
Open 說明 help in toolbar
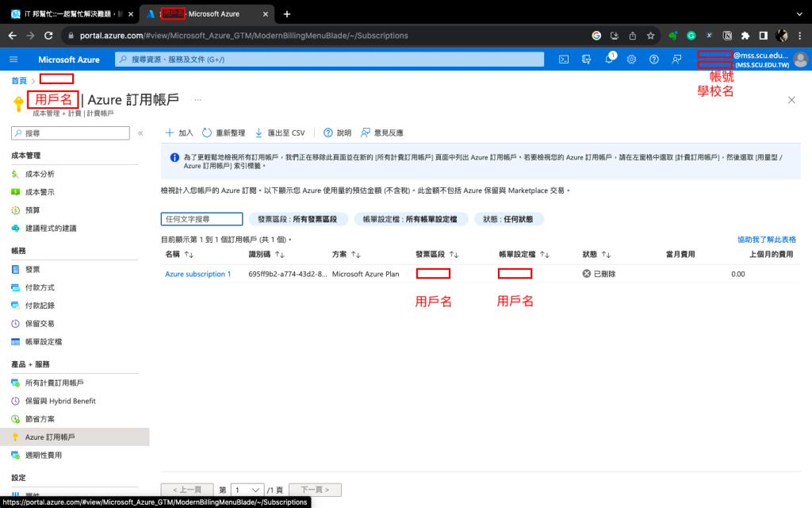pos(337,133)
